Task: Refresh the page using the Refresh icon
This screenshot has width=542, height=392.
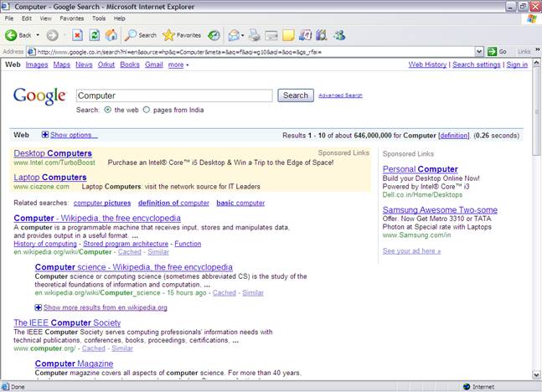Action: coord(95,35)
